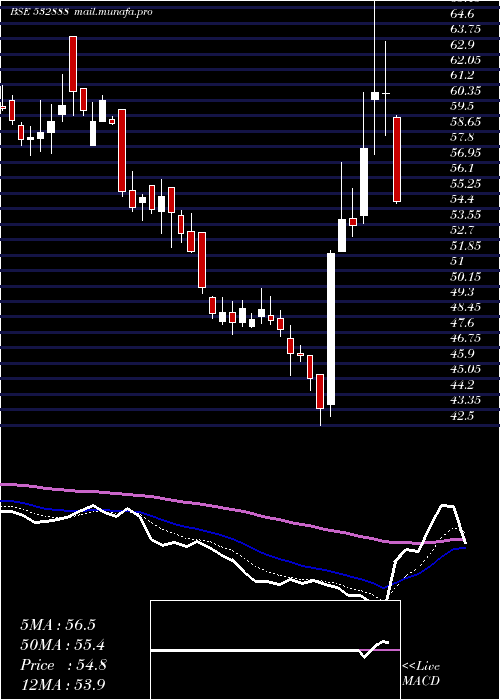Viewport: 500px width, 700px height.
Task: Click the last red candlestick on the chart
Action: click(397, 159)
